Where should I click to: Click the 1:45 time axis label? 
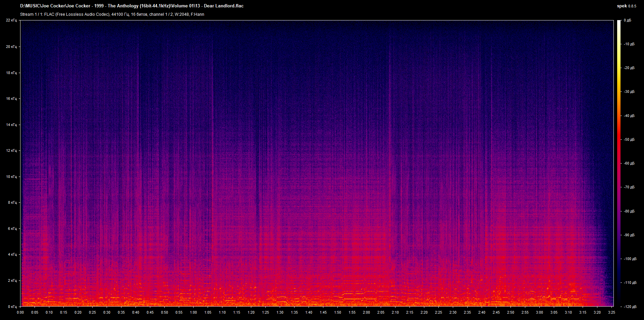pyautogui.click(x=323, y=312)
